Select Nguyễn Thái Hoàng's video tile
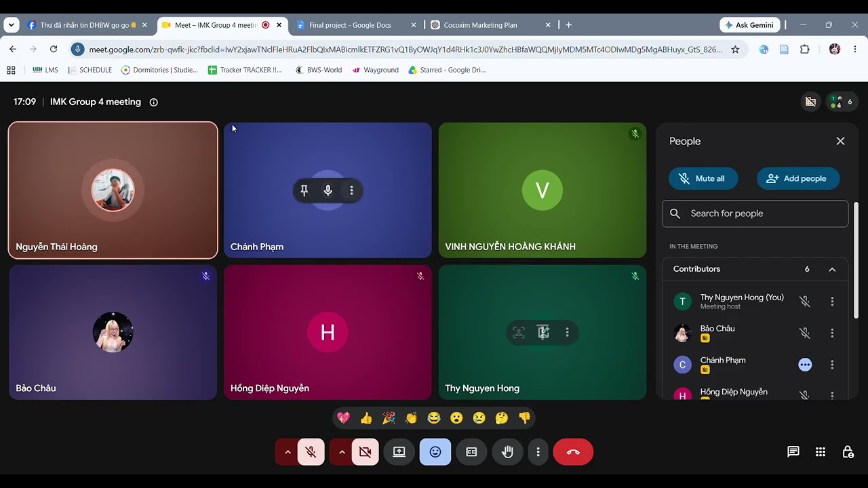Screen dimensions: 868x488 click(x=113, y=190)
